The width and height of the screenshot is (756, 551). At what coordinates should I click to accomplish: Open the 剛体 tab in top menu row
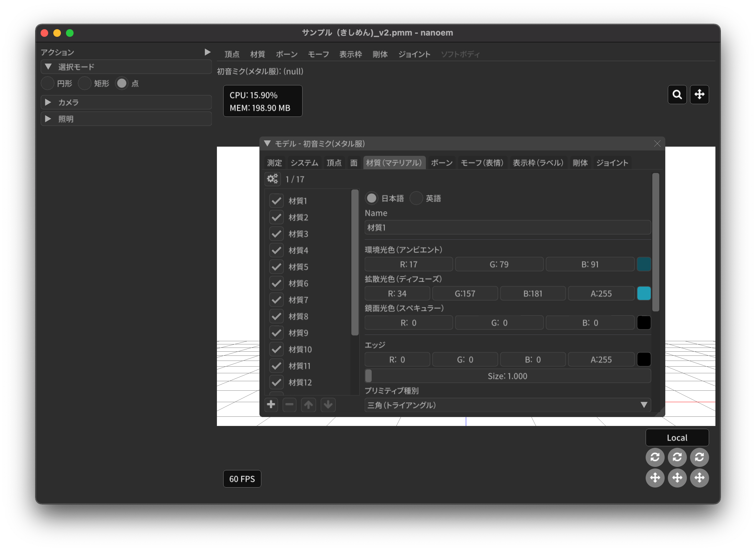380,54
